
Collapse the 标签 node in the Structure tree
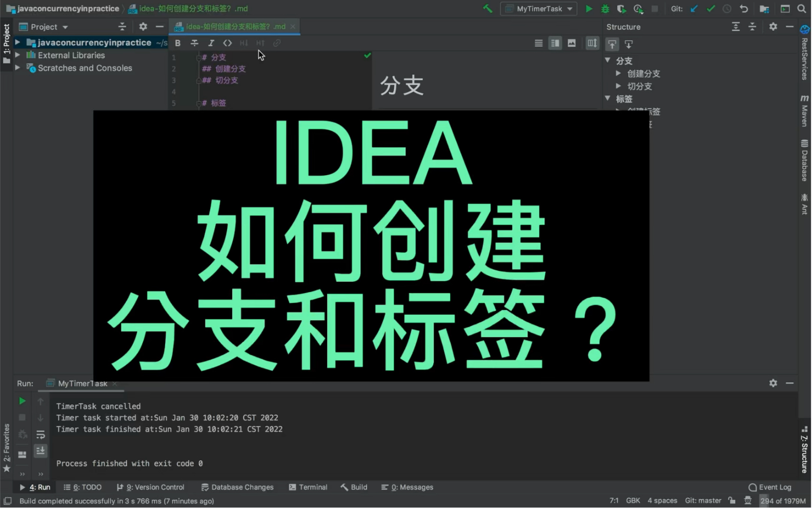[x=608, y=99]
